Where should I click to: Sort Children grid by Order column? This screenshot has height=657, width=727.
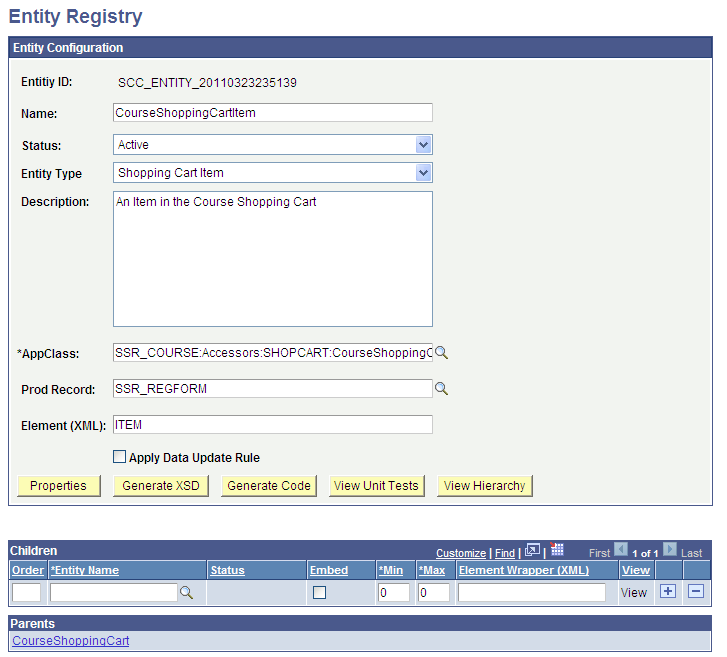pos(28,570)
